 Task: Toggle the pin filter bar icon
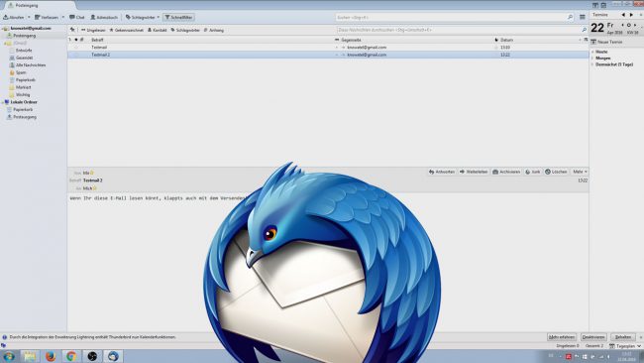coord(72,30)
